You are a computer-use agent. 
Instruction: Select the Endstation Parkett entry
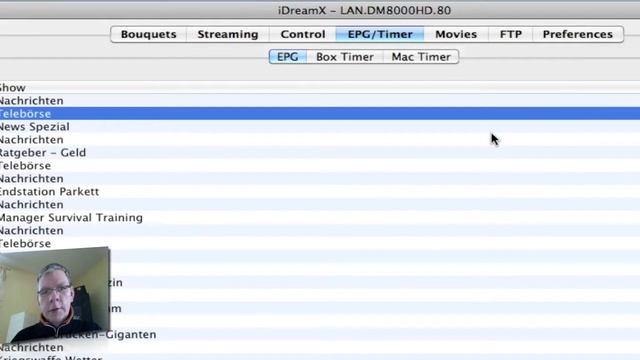tap(320, 191)
